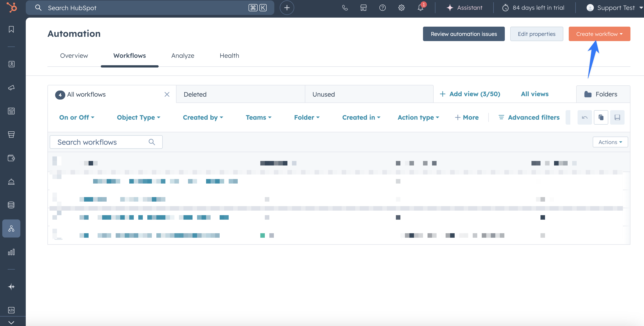Image resolution: width=644 pixels, height=326 pixels.
Task: Open the Help question mark icon
Action: tap(383, 8)
